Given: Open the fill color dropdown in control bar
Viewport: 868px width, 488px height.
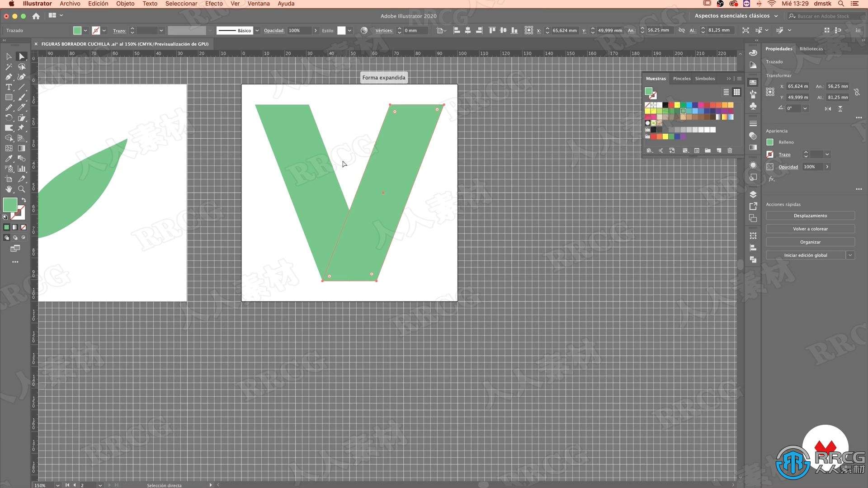Looking at the screenshot, I should [85, 31].
